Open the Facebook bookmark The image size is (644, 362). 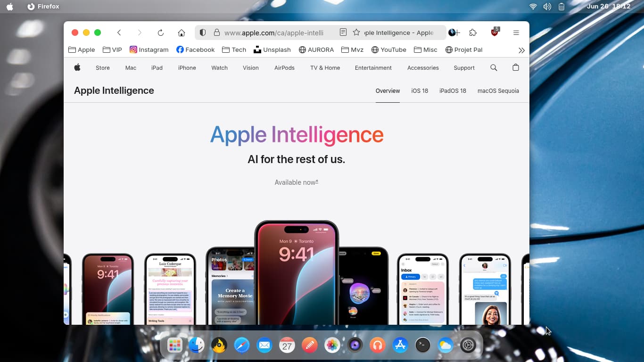pos(195,49)
